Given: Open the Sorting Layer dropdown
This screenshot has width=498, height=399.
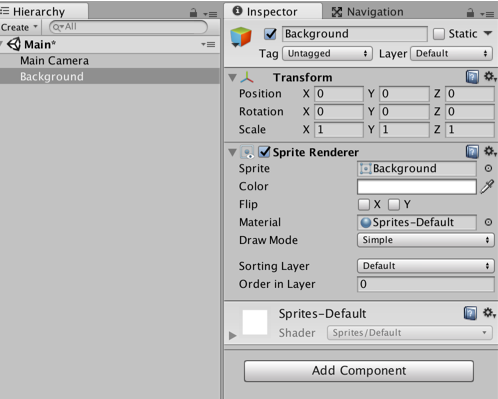Looking at the screenshot, I should [x=425, y=266].
